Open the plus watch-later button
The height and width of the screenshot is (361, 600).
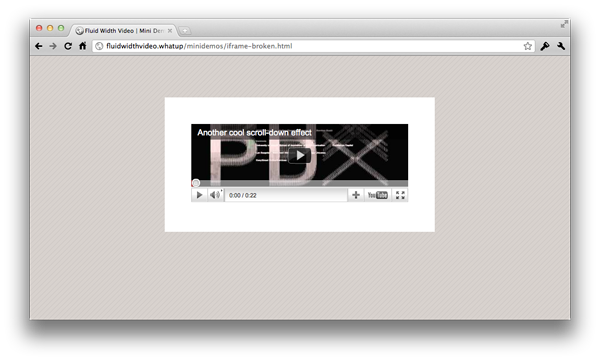point(355,195)
